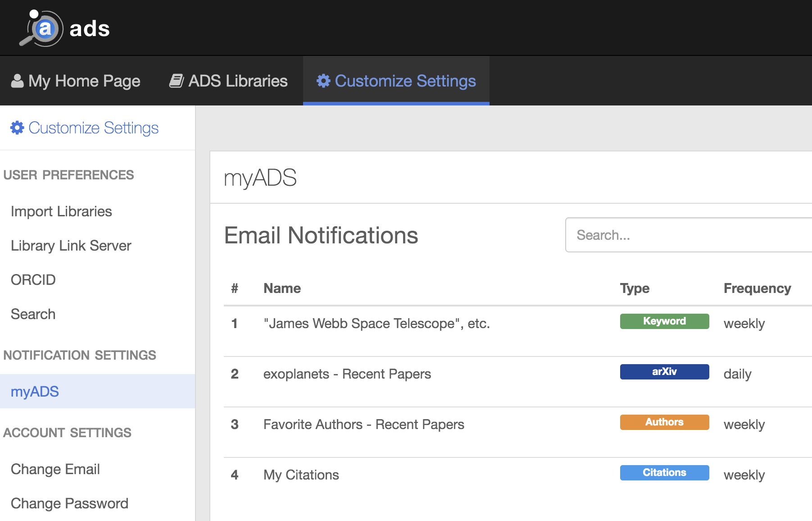Image resolution: width=812 pixels, height=521 pixels.
Task: Click the gear icon in sidebar header
Action: [x=17, y=128]
